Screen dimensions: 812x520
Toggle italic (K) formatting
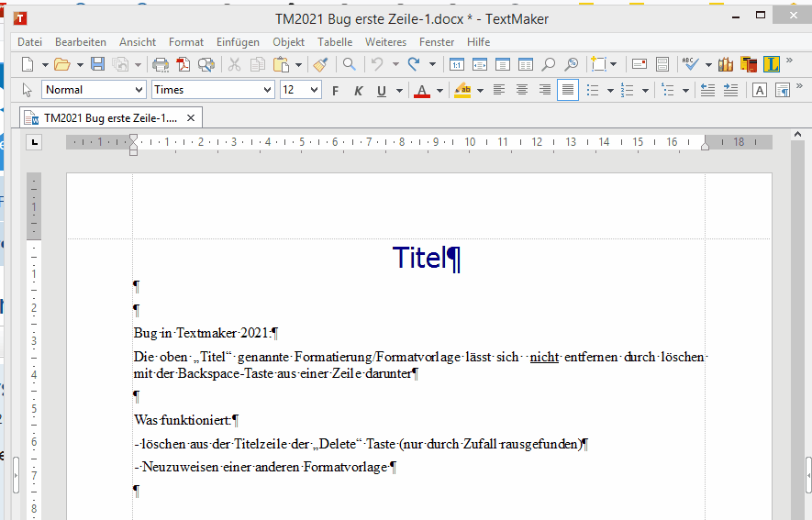point(359,91)
